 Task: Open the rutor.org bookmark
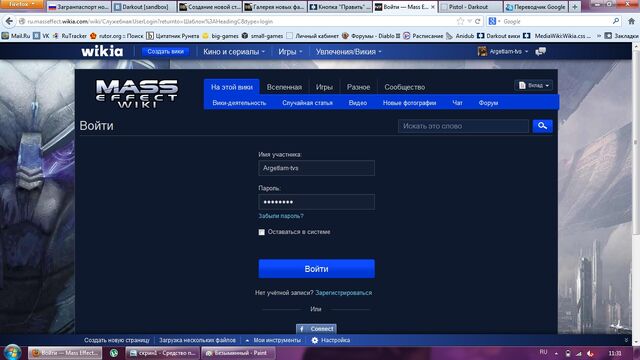coord(117,36)
